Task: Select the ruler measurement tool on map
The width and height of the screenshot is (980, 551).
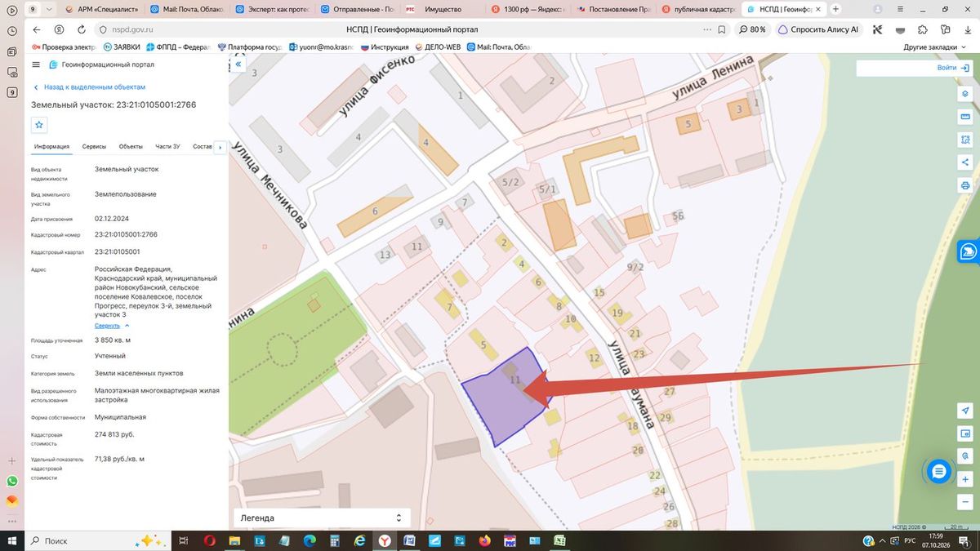Action: coord(965,116)
